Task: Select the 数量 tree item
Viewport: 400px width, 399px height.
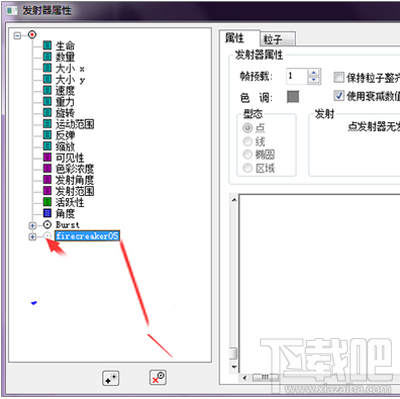Action: (x=65, y=57)
